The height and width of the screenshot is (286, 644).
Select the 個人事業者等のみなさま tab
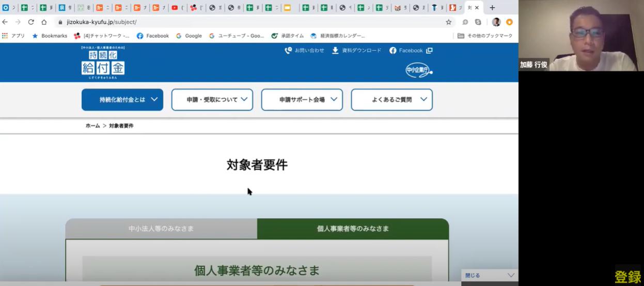353,229
